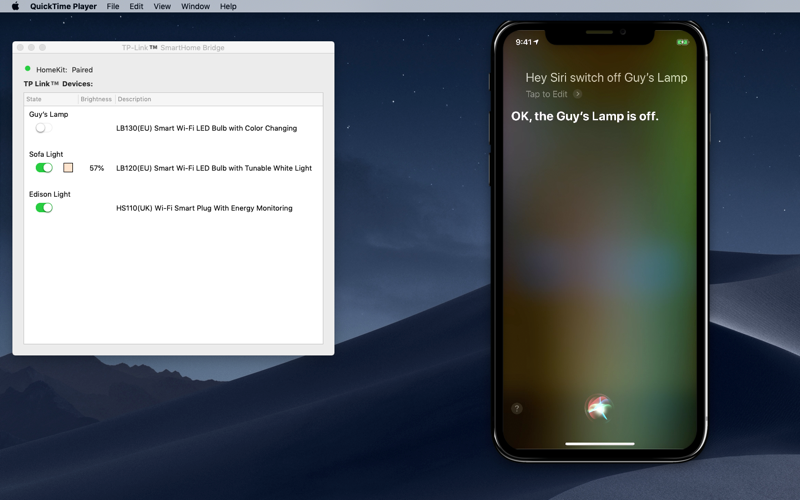The width and height of the screenshot is (800, 500).
Task: Tap the Siri help question mark
Action: click(x=517, y=408)
